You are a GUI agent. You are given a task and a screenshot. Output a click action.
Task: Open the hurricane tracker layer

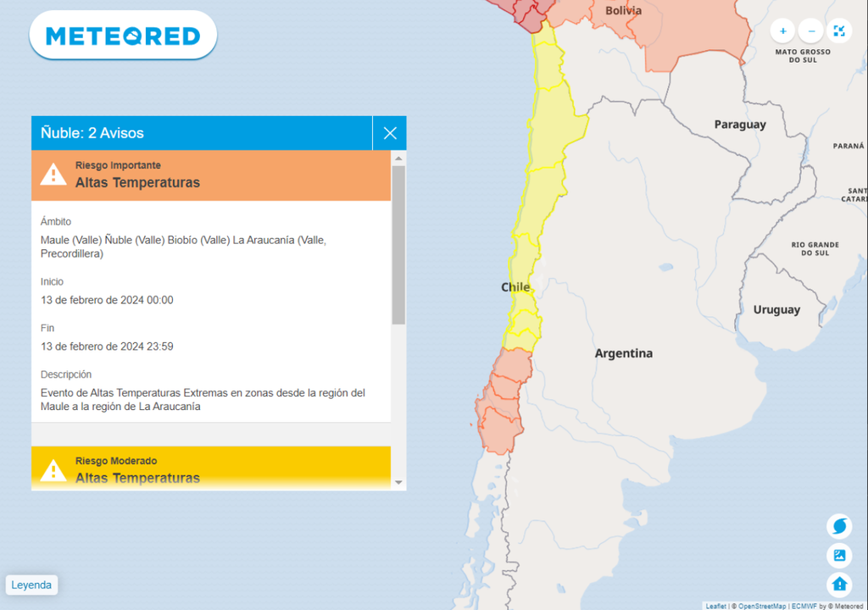tap(839, 526)
